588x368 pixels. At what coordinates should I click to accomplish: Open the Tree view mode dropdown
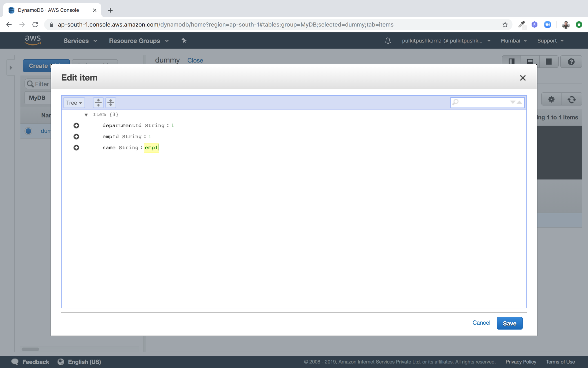pos(74,103)
